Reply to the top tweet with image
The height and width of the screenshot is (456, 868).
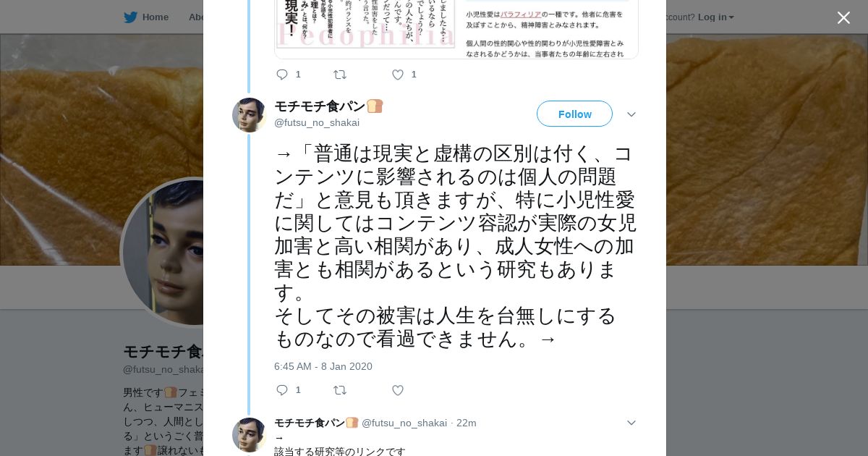[282, 75]
